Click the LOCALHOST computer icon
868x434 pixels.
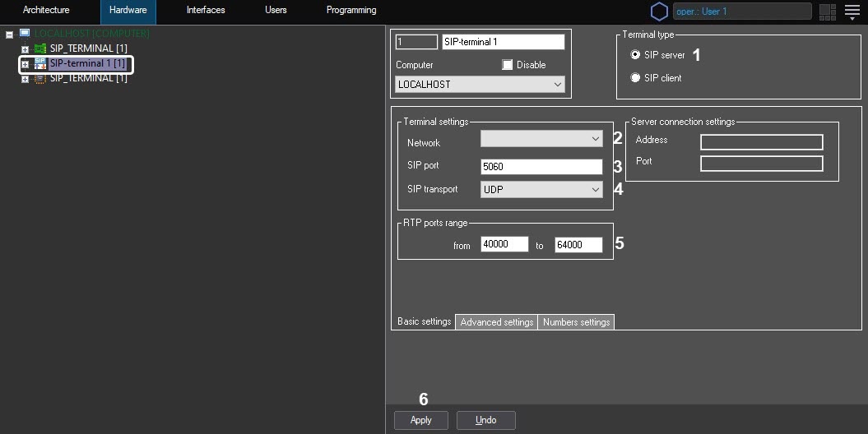coord(25,34)
